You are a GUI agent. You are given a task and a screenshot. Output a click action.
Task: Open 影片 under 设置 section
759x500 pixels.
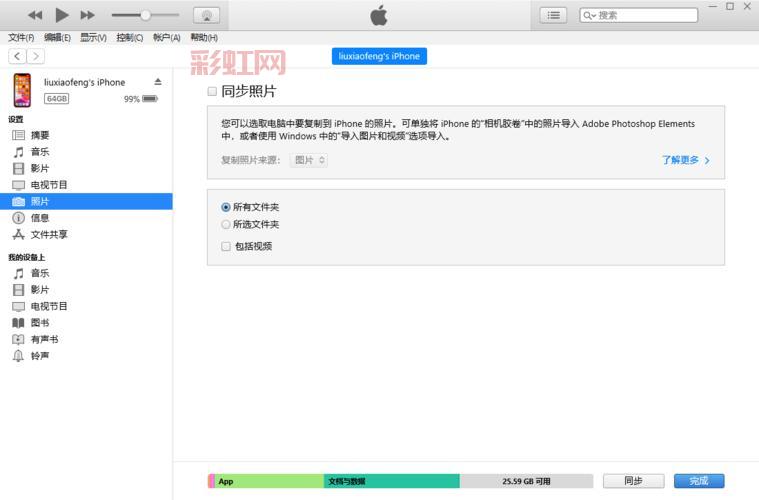pos(86,168)
